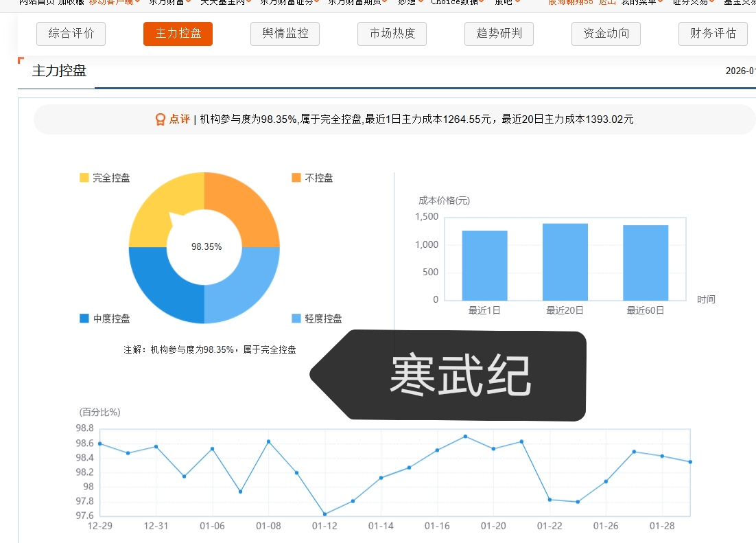The image size is (756, 543).
Task: Click the light blue 轻度控盘 legend swatch
Action: coord(296,318)
